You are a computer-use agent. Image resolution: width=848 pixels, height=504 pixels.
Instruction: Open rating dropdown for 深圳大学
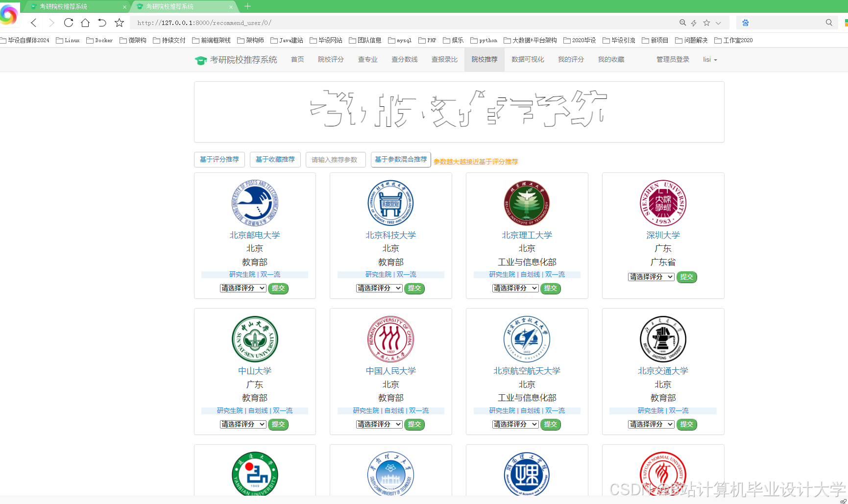[651, 277]
